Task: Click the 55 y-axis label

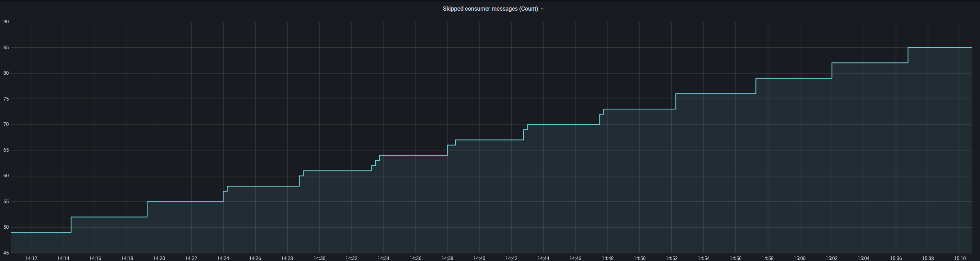Action: (6, 201)
